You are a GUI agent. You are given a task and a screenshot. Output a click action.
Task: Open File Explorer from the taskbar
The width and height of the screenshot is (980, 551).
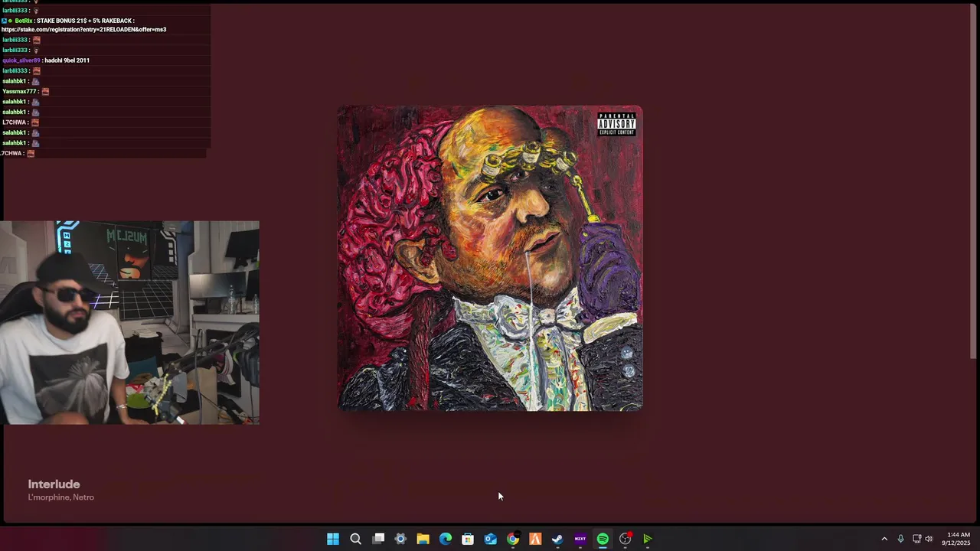pos(423,539)
